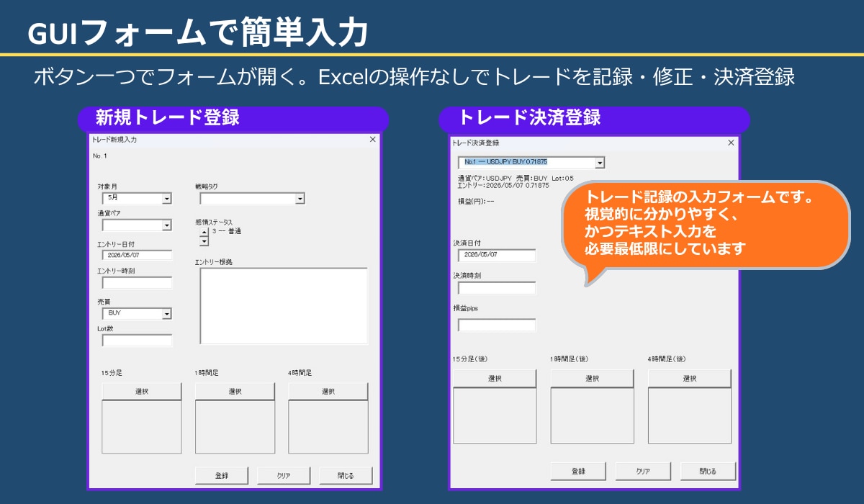
Task: Click 登録 in the トレード新規入力 form
Action: [222, 476]
